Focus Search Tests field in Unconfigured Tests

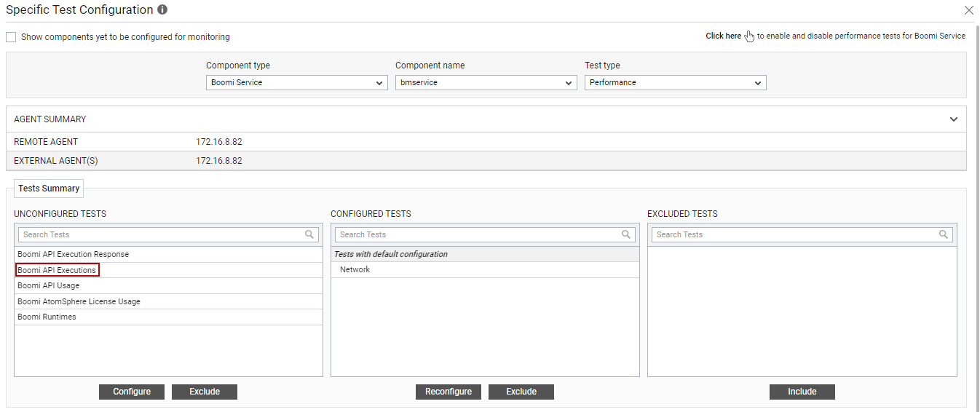pyautogui.click(x=168, y=234)
